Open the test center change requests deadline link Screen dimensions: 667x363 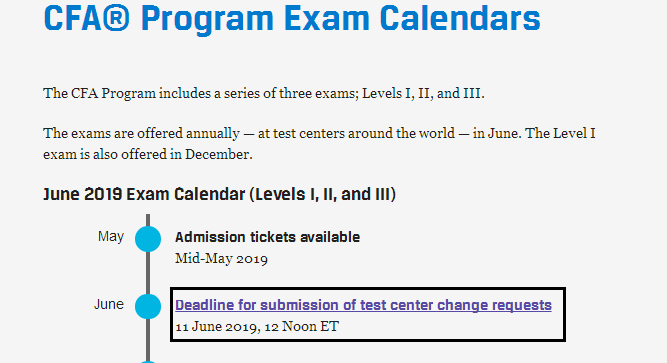coord(363,305)
